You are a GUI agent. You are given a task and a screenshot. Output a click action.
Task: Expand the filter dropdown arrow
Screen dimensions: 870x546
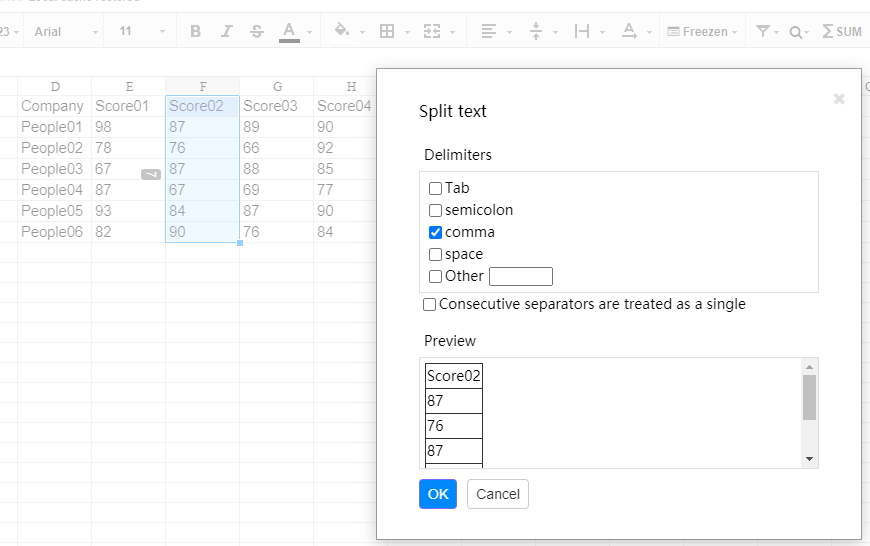coord(776,33)
